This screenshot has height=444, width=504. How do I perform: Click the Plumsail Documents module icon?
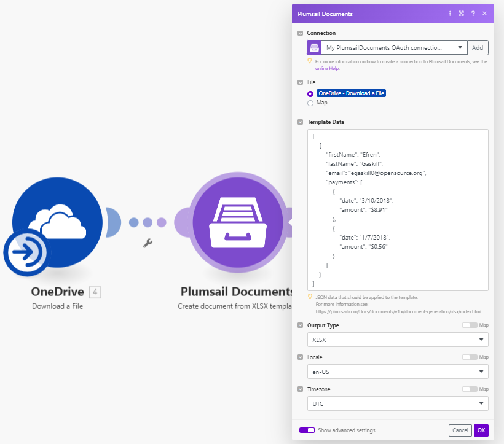[x=237, y=222]
